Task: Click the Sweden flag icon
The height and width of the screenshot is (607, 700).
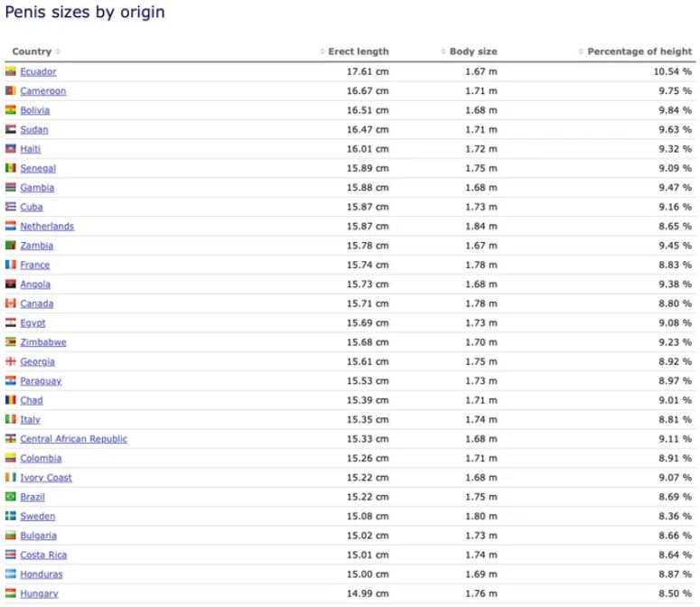Action: point(11,516)
